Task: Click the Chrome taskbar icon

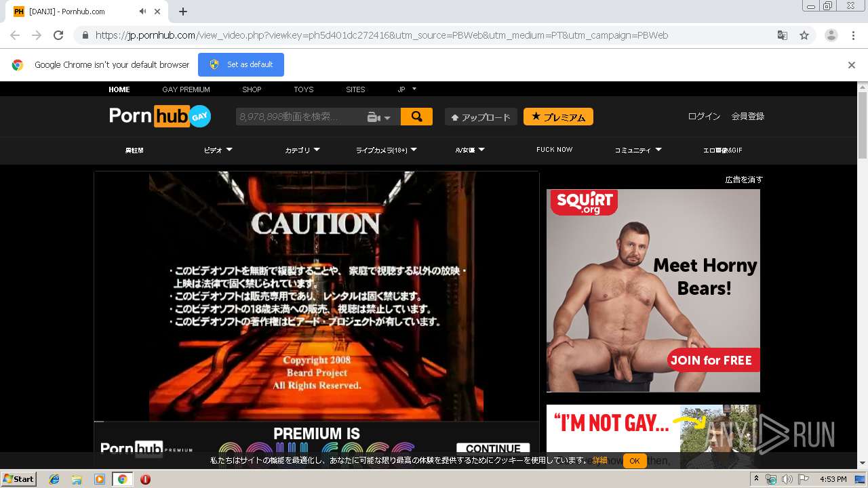Action: pos(122,479)
